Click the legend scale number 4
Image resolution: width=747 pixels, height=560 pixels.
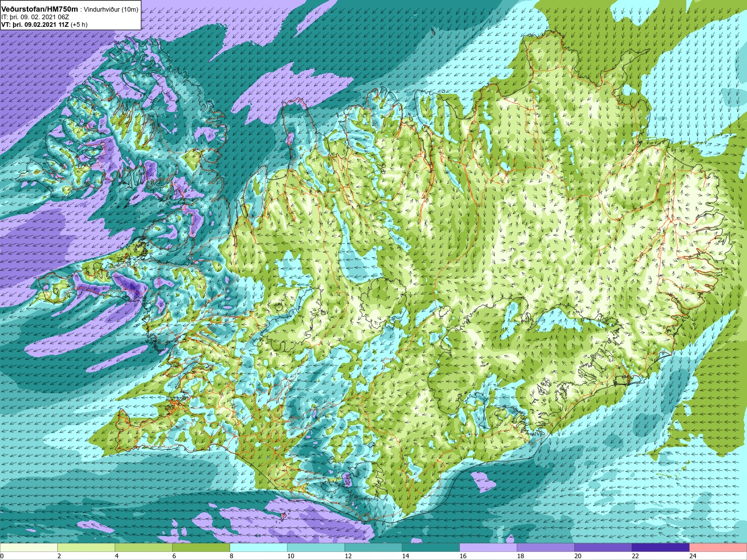(117, 556)
